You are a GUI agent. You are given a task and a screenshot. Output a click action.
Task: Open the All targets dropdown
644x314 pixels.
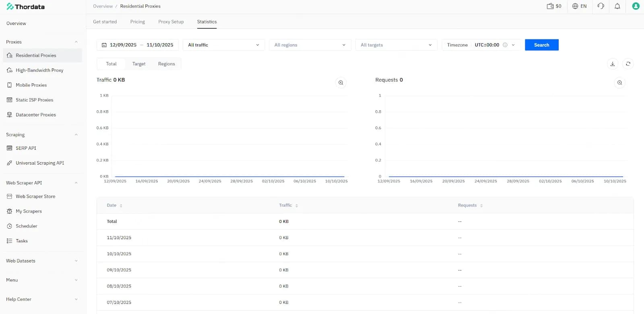pyautogui.click(x=396, y=45)
